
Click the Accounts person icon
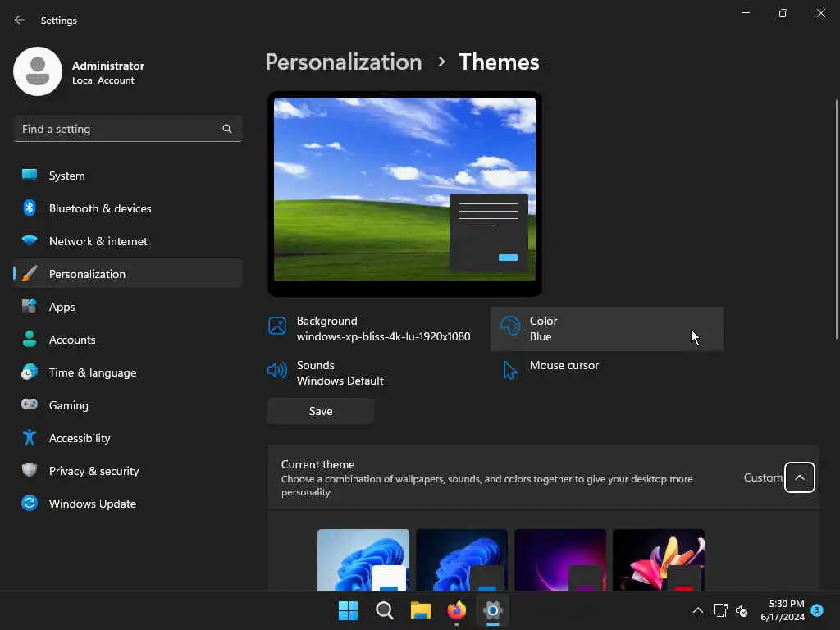pos(30,339)
